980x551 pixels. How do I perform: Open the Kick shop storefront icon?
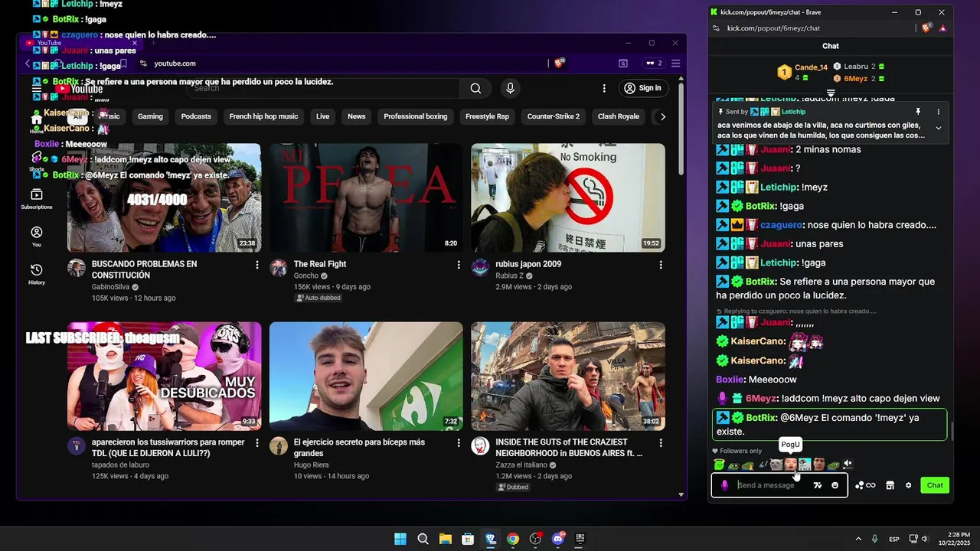point(890,485)
